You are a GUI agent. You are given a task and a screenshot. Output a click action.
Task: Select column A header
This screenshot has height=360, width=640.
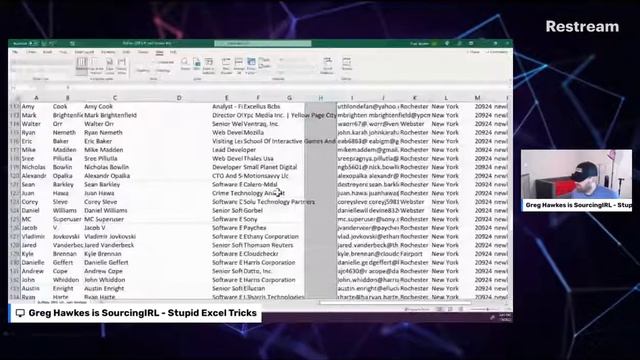[36, 98]
